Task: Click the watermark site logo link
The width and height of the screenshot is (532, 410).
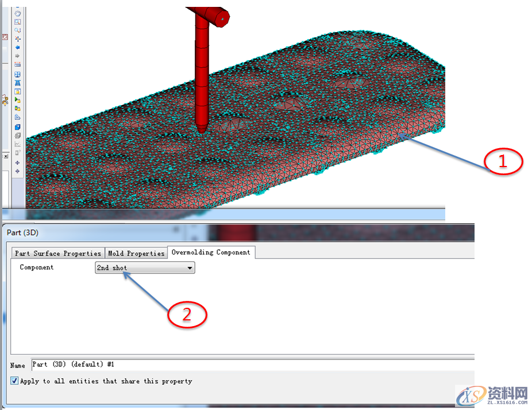Action: click(x=492, y=396)
